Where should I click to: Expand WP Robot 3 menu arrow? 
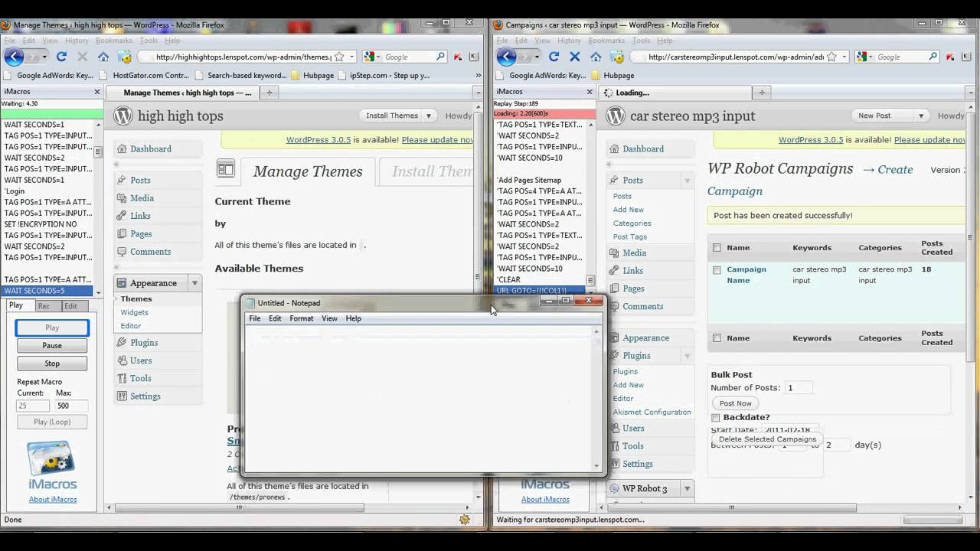coord(687,488)
